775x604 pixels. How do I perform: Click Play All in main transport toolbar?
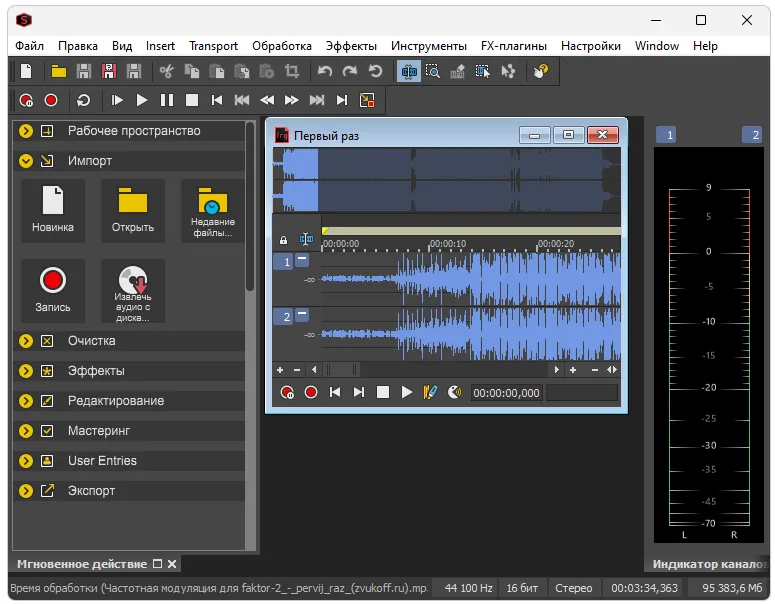tap(117, 100)
